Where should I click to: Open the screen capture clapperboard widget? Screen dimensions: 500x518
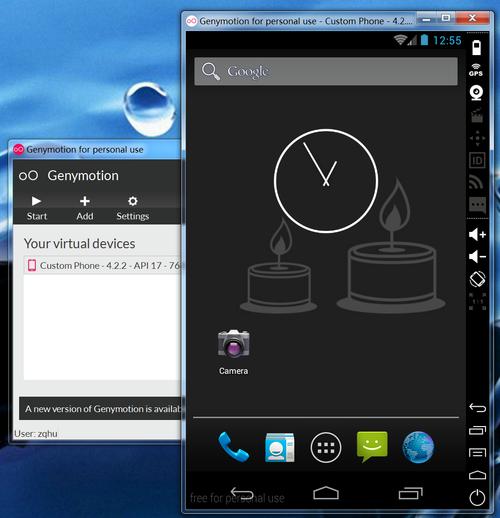click(477, 115)
